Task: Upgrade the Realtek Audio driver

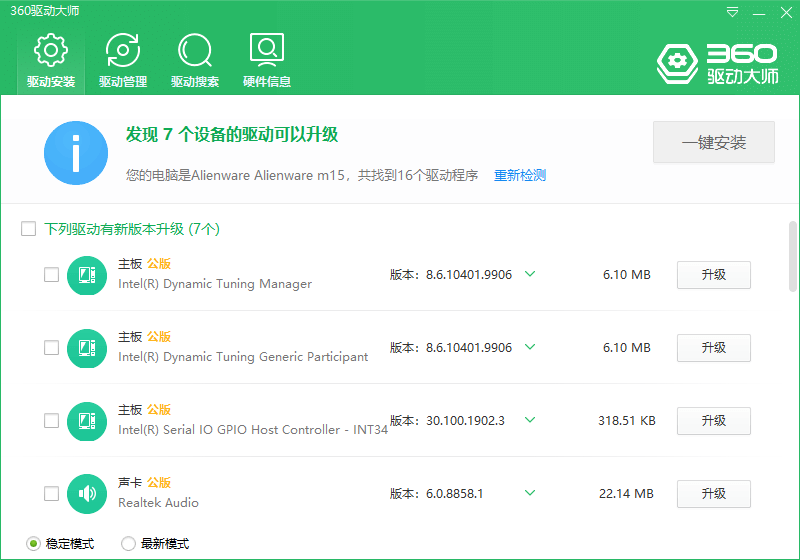Action: [714, 494]
